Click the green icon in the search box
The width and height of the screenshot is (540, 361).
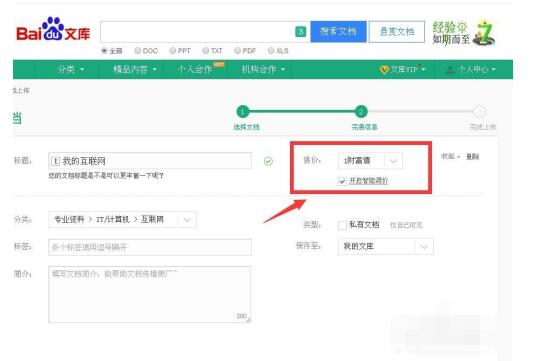coord(301,32)
